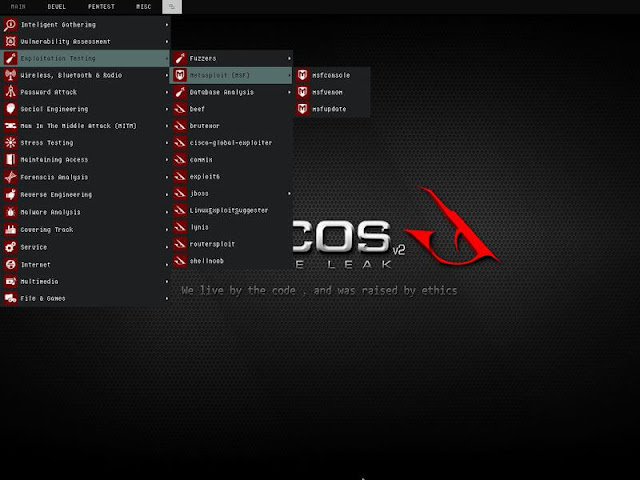The width and height of the screenshot is (640, 480).
Task: Click the msfconsole icon
Action: pyautogui.click(x=302, y=75)
